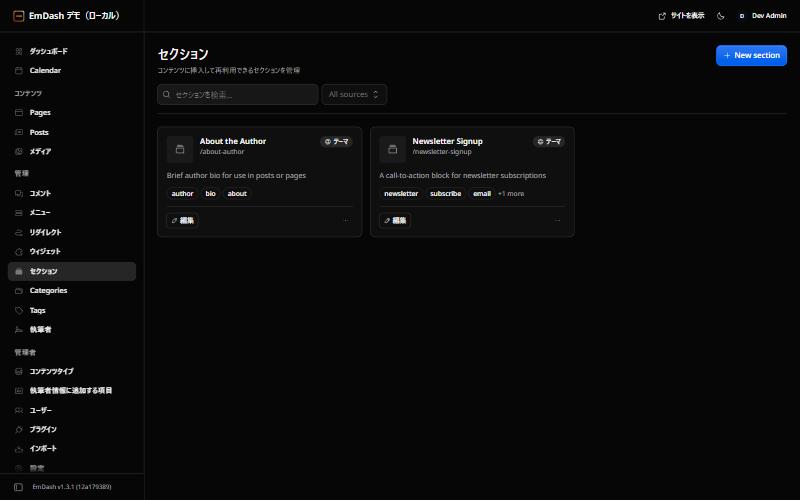The height and width of the screenshot is (500, 800).
Task: Click the ウィジェット sidebar icon
Action: 19,252
